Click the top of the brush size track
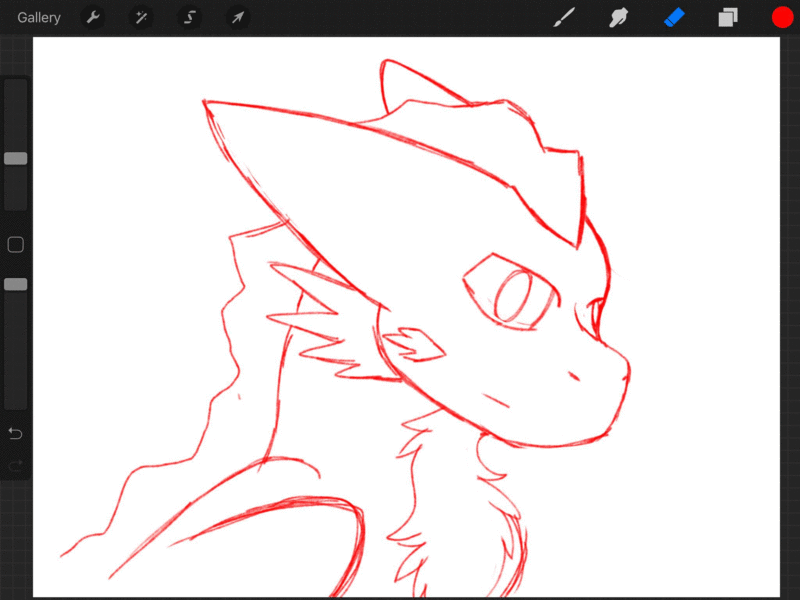The height and width of the screenshot is (600, 800). 16,86
